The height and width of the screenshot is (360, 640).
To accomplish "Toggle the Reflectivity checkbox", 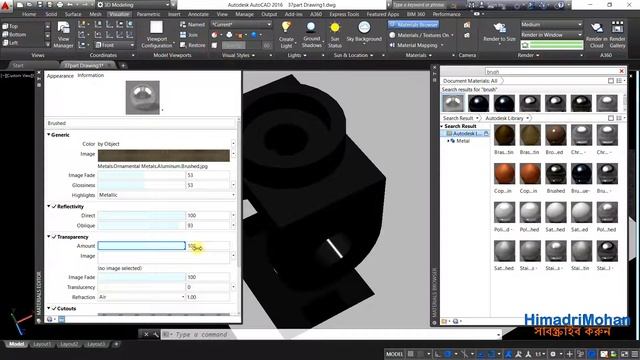I will 54,207.
